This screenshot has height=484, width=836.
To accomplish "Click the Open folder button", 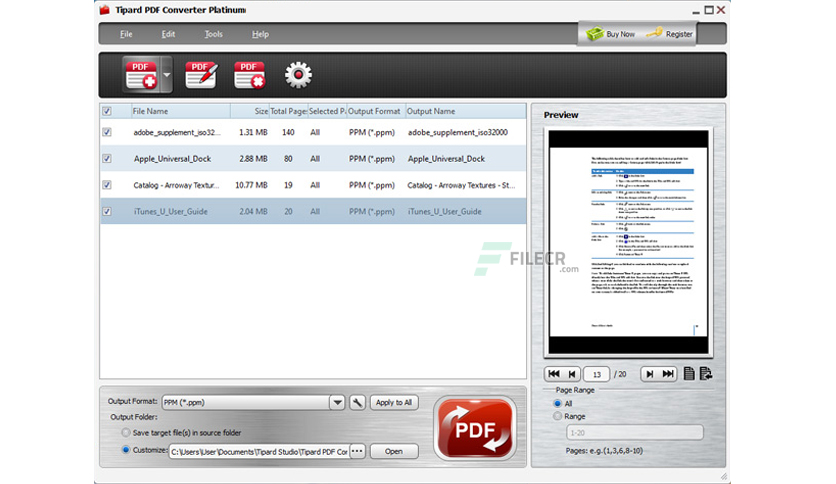I will coord(393,451).
